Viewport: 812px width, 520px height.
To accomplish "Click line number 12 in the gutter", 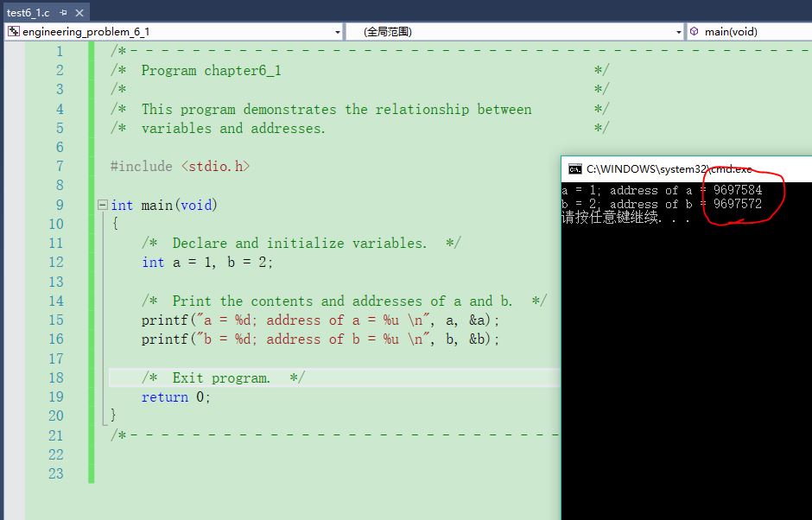I will pos(56,262).
